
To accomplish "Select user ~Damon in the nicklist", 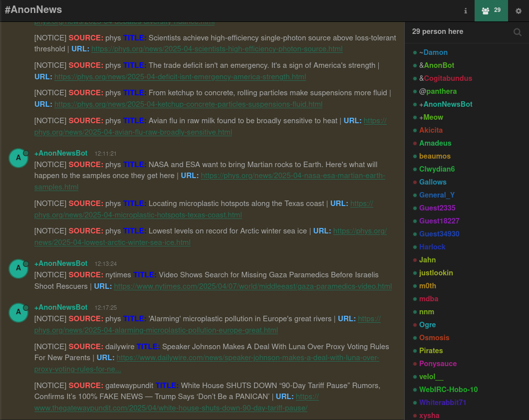I will point(433,52).
